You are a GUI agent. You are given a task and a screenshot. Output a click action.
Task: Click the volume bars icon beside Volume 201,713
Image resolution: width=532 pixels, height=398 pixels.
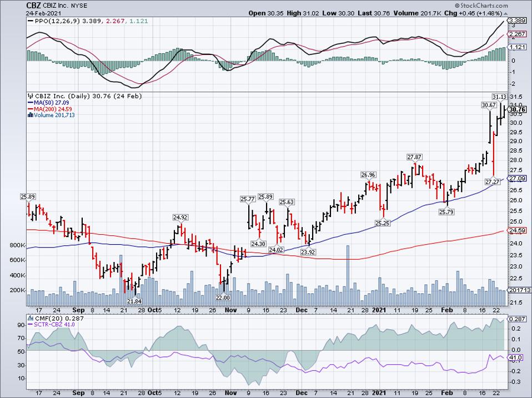[x=31, y=115]
